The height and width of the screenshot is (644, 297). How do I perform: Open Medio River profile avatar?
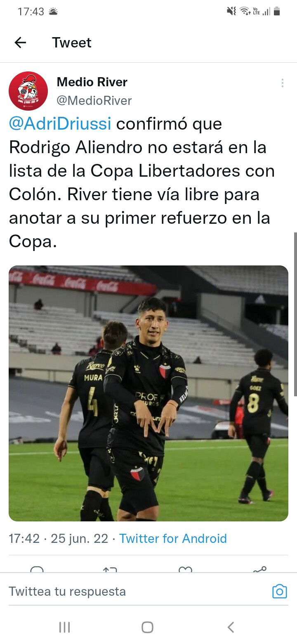pos(28,91)
